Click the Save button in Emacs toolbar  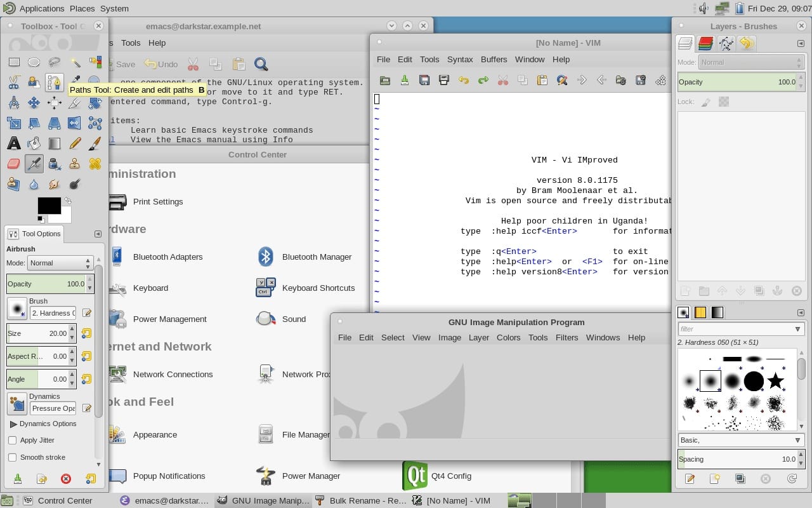(x=121, y=64)
